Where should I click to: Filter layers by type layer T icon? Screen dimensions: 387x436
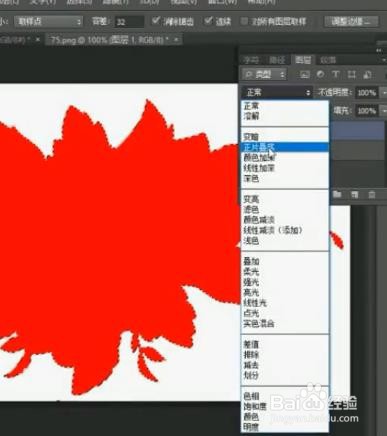[x=336, y=74]
